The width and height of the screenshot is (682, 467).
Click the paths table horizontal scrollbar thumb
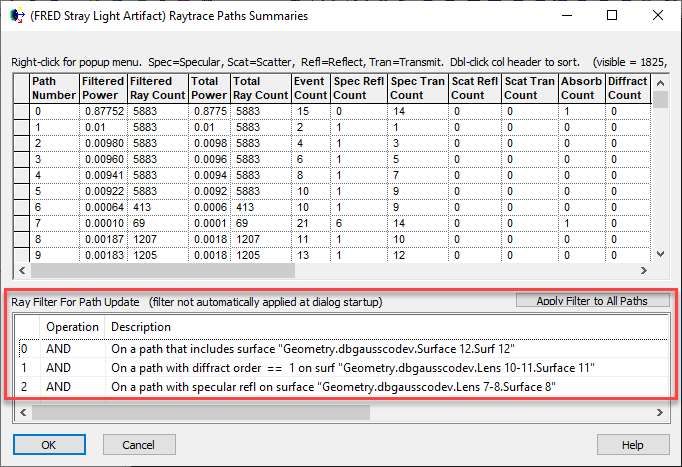(163, 270)
